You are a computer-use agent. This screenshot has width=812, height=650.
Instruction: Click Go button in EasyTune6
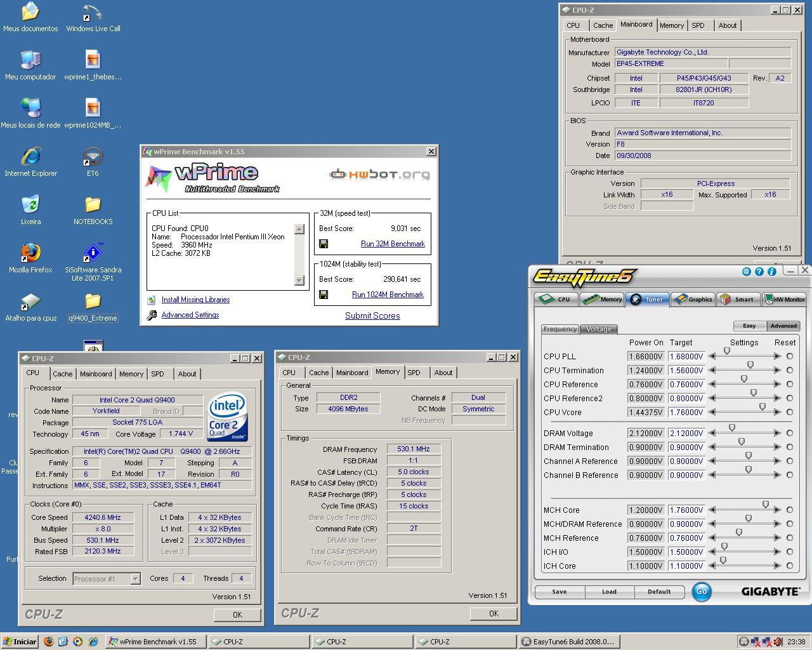(702, 592)
